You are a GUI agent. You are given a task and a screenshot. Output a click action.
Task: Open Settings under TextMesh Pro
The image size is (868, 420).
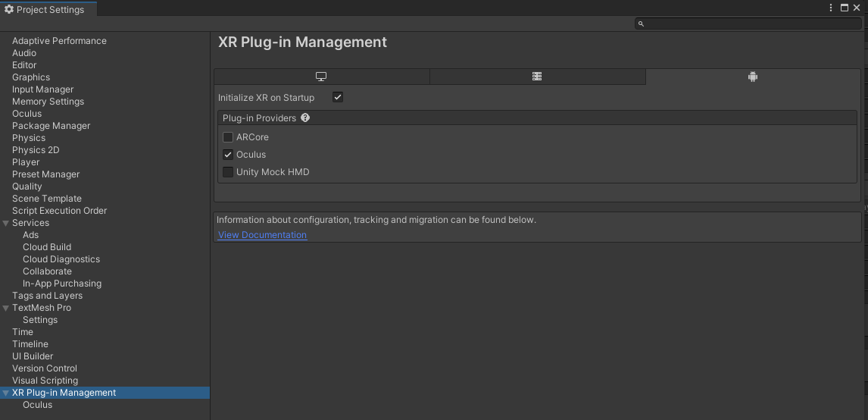coord(40,320)
